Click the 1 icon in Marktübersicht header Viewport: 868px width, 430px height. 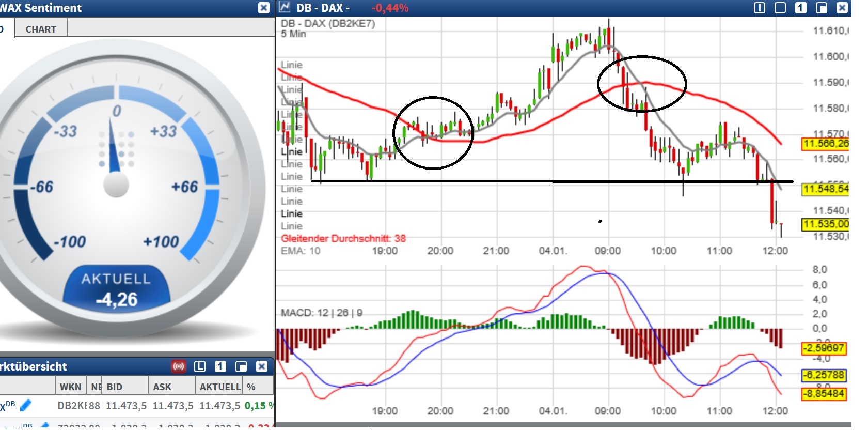[x=220, y=366]
